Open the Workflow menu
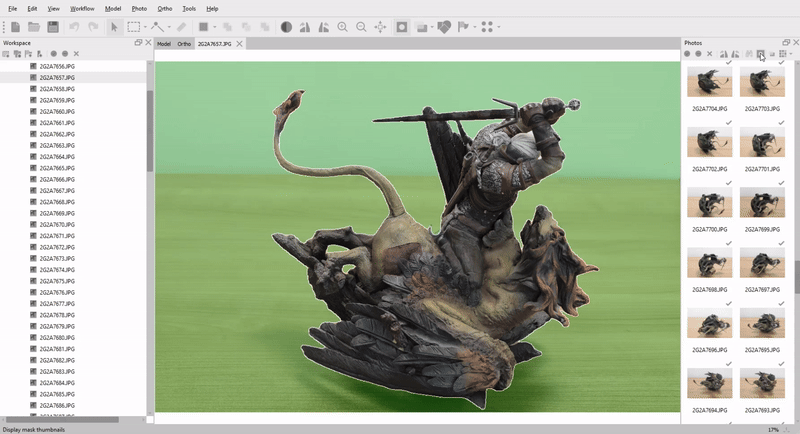Image resolution: width=800 pixels, height=434 pixels. coord(82,8)
